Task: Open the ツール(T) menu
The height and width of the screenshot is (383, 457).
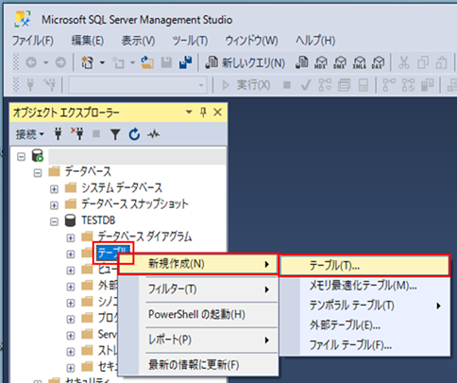Action: 190,41
